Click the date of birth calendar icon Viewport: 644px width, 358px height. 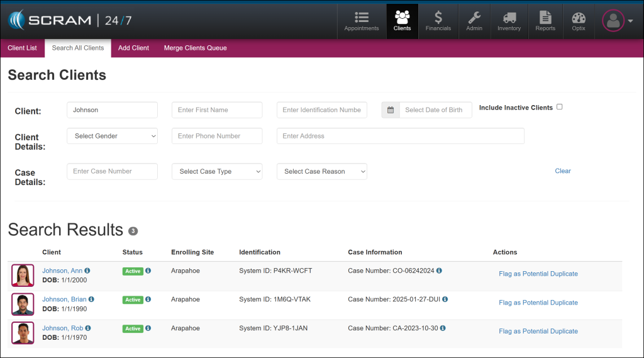point(391,110)
